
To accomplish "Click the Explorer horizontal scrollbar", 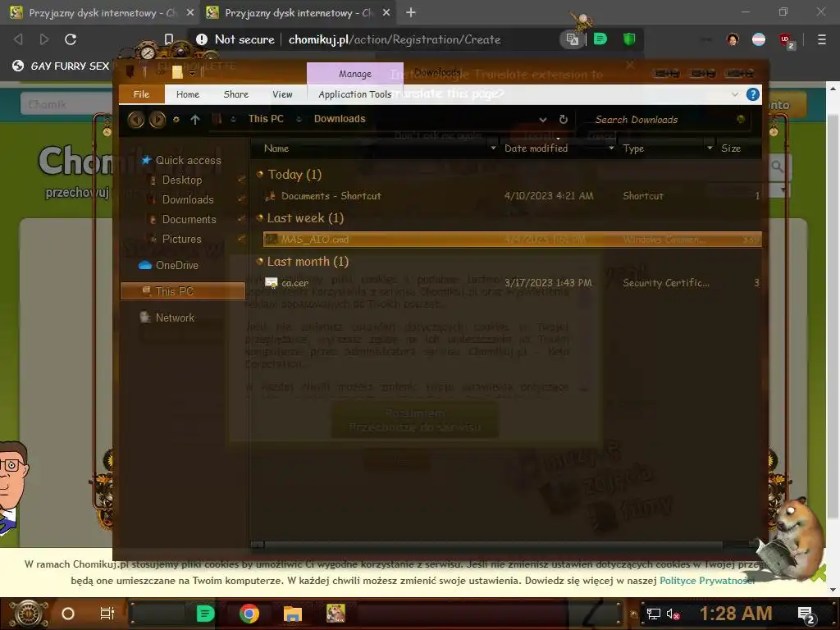I will tap(493, 545).
